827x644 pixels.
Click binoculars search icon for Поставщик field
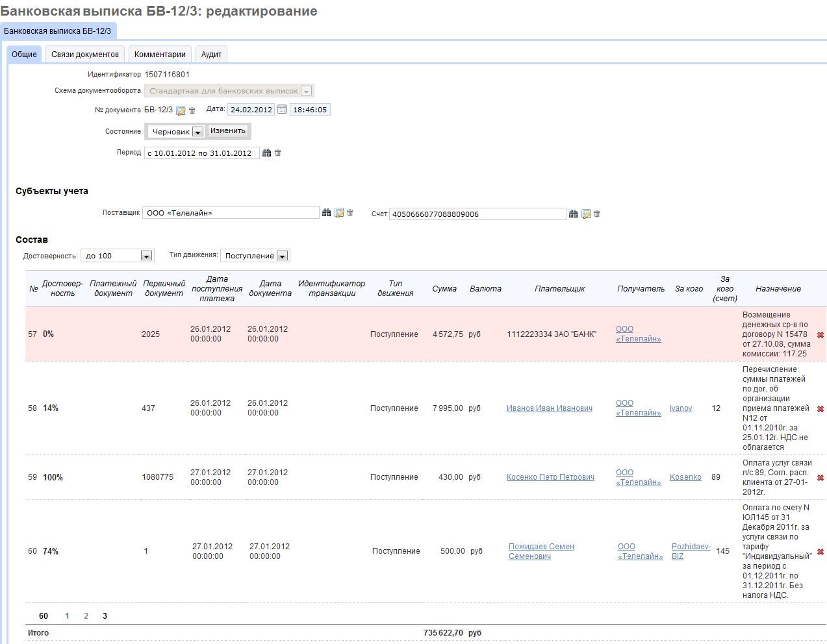[327, 212]
